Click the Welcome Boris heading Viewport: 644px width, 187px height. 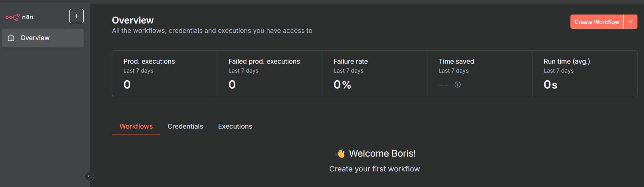coord(382,153)
